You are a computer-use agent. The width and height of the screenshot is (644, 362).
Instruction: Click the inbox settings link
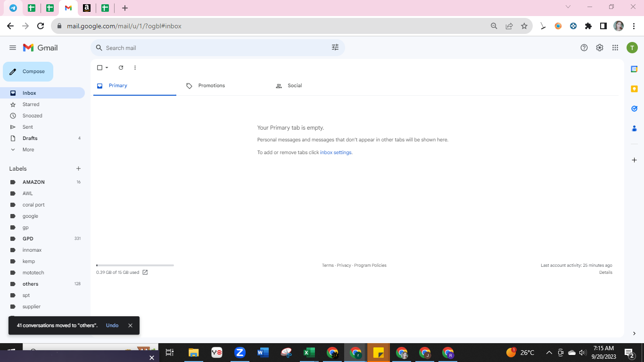336,153
